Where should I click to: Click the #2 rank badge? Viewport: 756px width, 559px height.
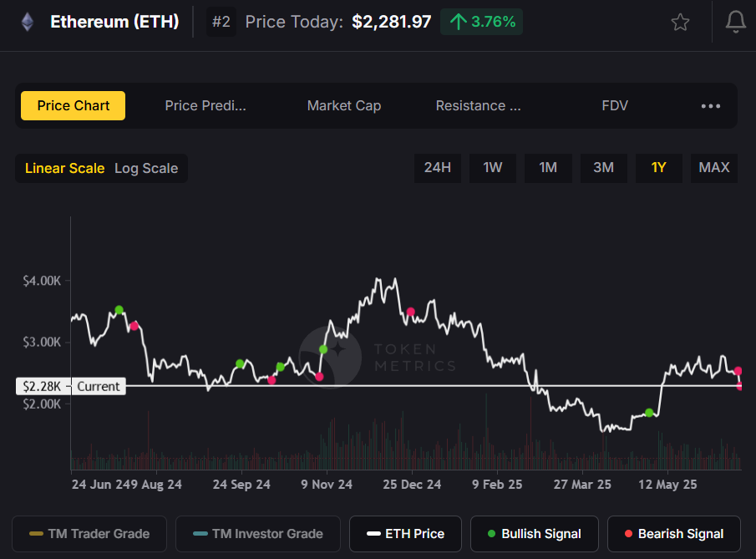pos(221,22)
